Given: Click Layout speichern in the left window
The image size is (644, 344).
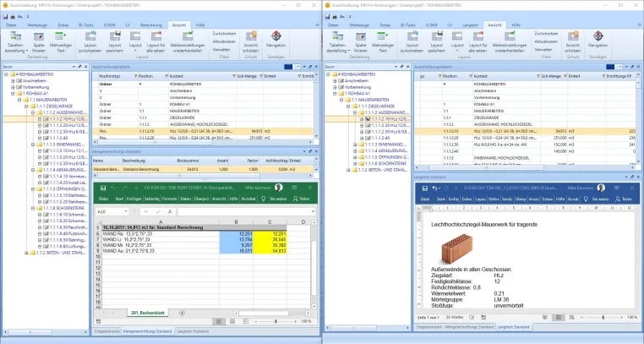Looking at the screenshot, I should [115, 42].
